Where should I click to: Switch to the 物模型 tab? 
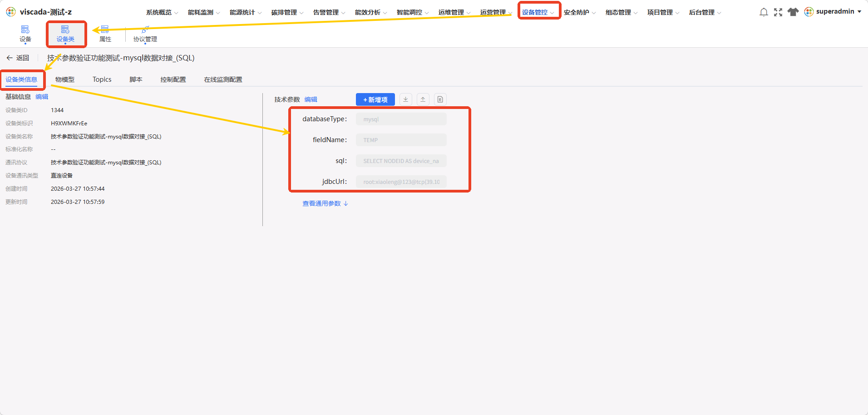point(65,79)
